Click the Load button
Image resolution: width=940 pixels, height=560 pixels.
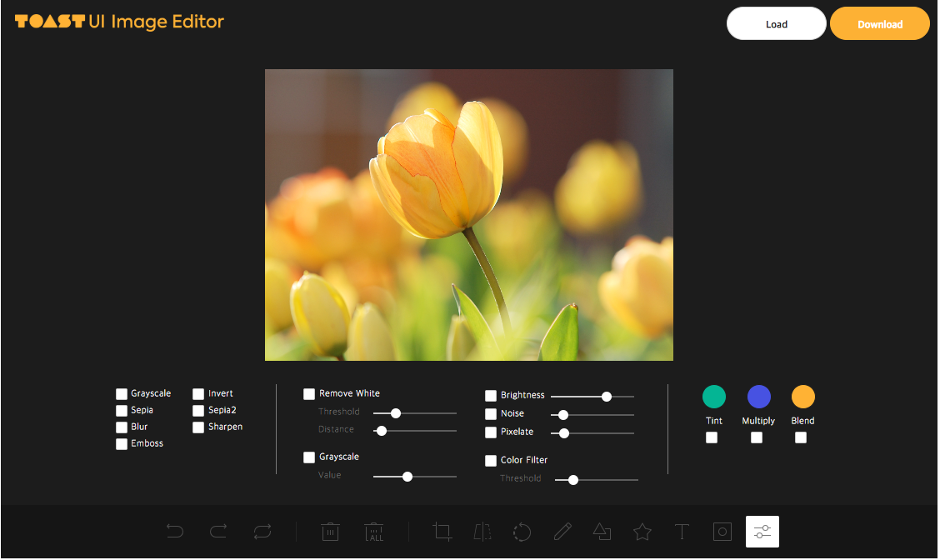[776, 23]
